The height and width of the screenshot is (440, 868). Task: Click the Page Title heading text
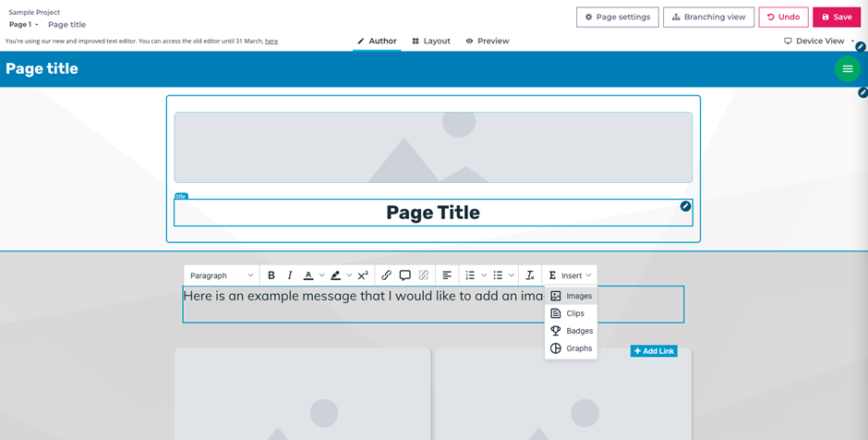433,213
